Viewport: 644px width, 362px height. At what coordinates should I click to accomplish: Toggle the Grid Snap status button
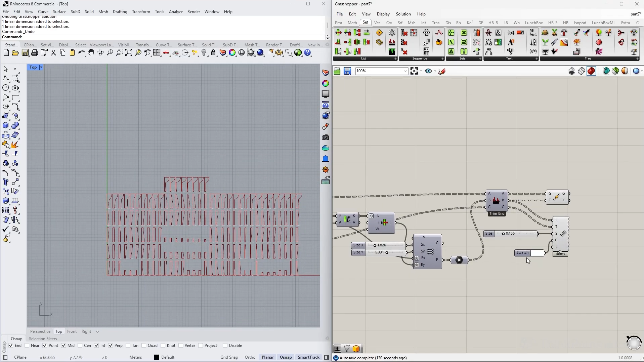pos(229,357)
